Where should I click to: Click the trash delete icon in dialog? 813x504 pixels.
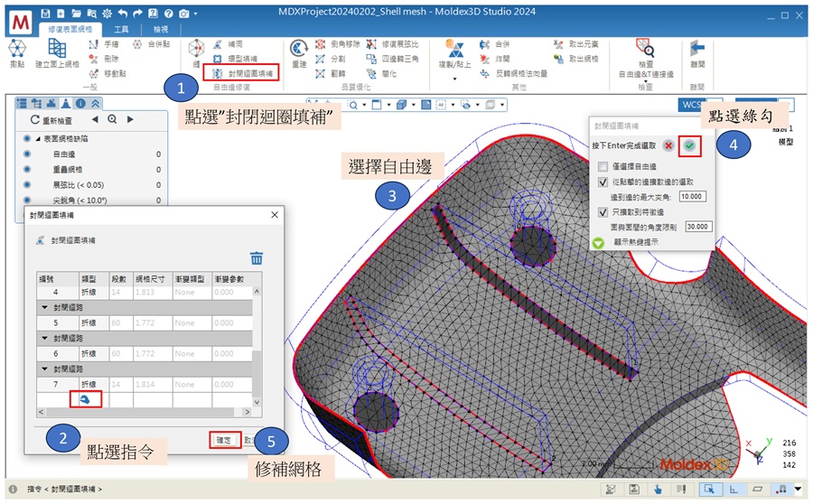point(257,258)
